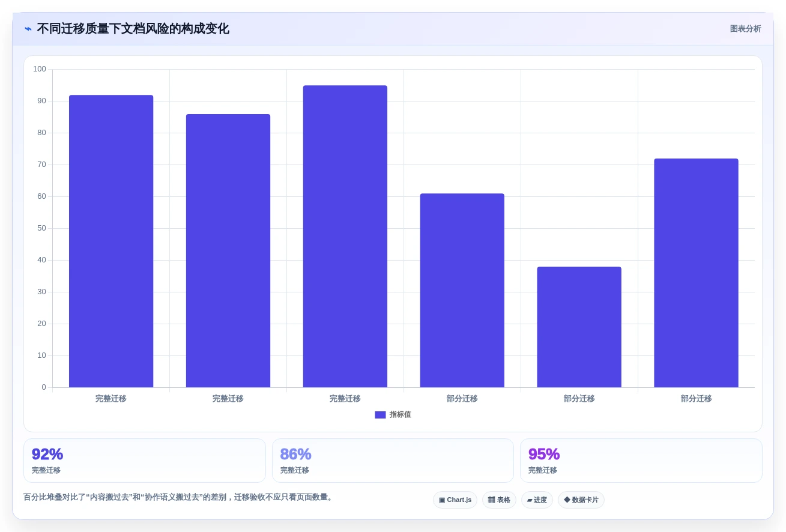This screenshot has height=532, width=786.
Task: Click the footer note starting 百分比堆叠对比了
Action: click(179, 497)
